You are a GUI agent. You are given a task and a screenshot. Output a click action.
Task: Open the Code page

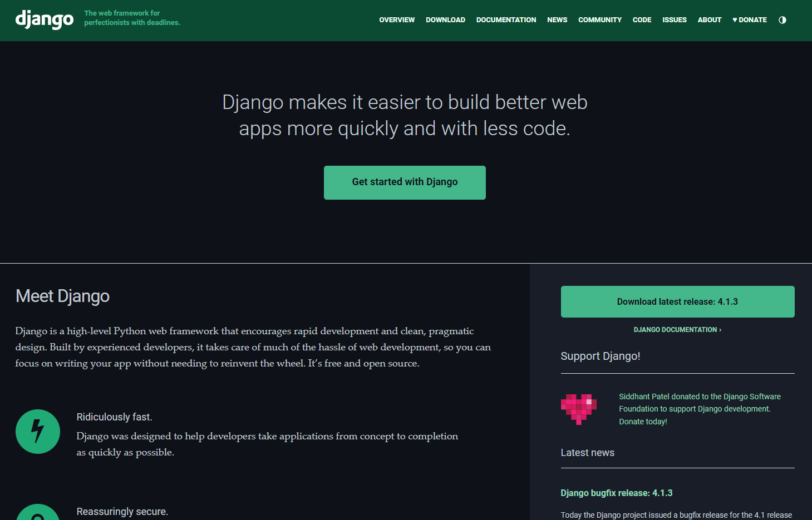point(642,19)
